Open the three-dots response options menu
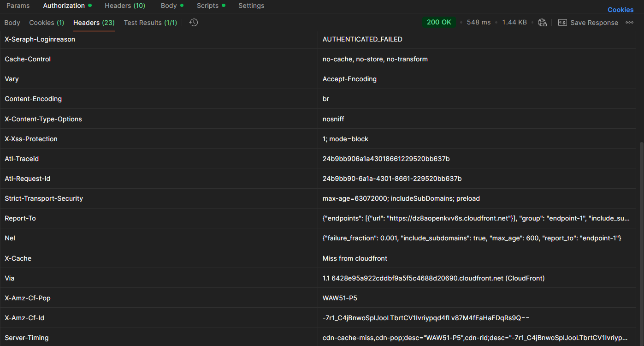Image resolution: width=644 pixels, height=346 pixels. (629, 23)
